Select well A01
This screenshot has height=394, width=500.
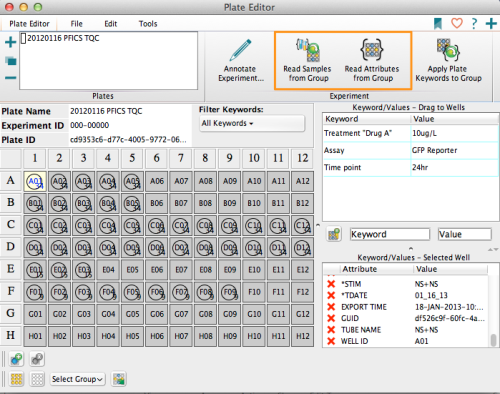click(35, 181)
